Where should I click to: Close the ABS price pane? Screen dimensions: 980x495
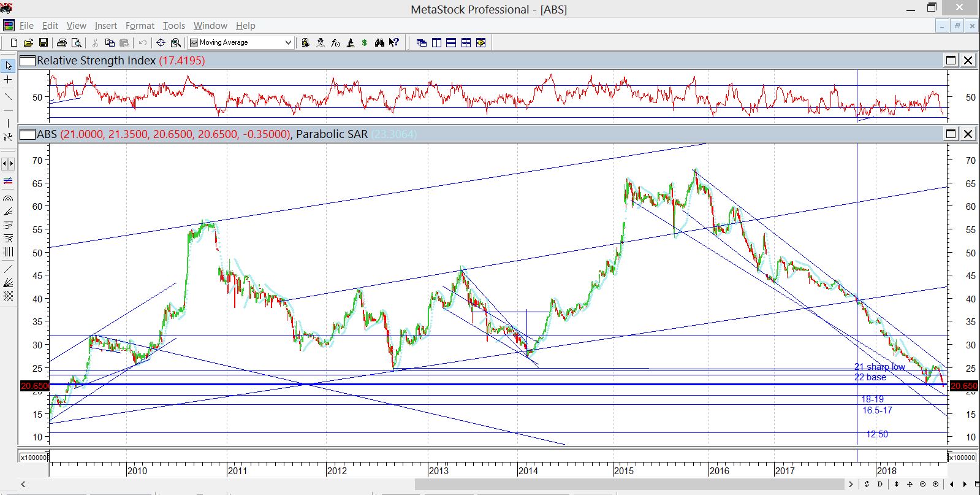point(968,134)
